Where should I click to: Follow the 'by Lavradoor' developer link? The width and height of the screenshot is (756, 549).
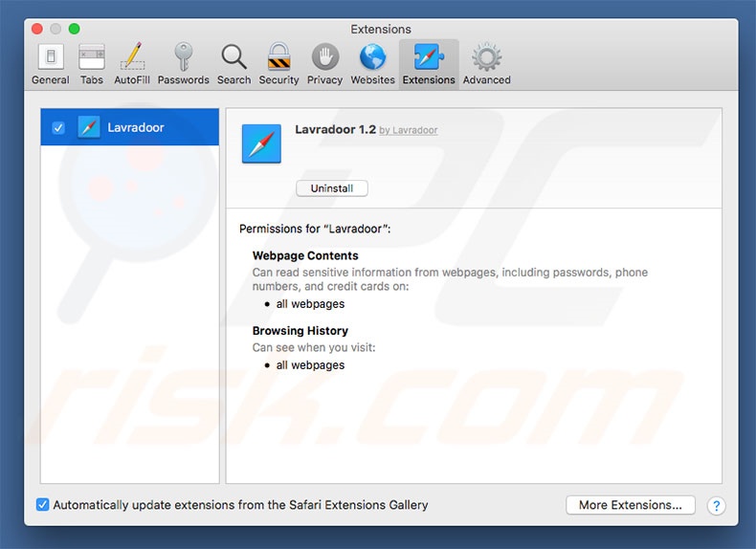pos(409,130)
